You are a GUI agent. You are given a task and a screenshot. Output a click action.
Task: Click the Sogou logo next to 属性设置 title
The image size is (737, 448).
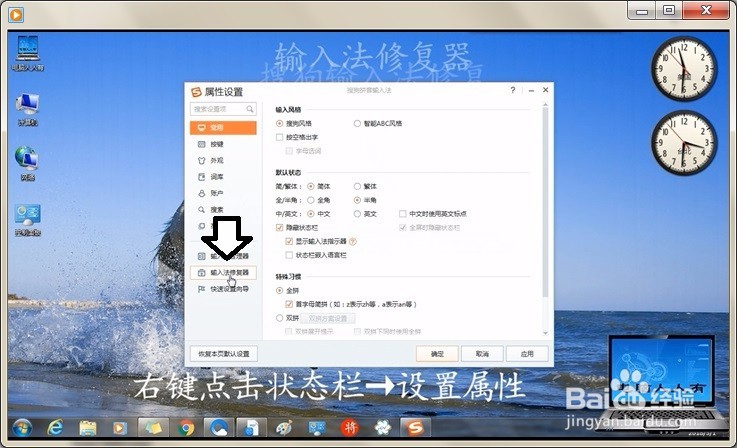(196, 92)
